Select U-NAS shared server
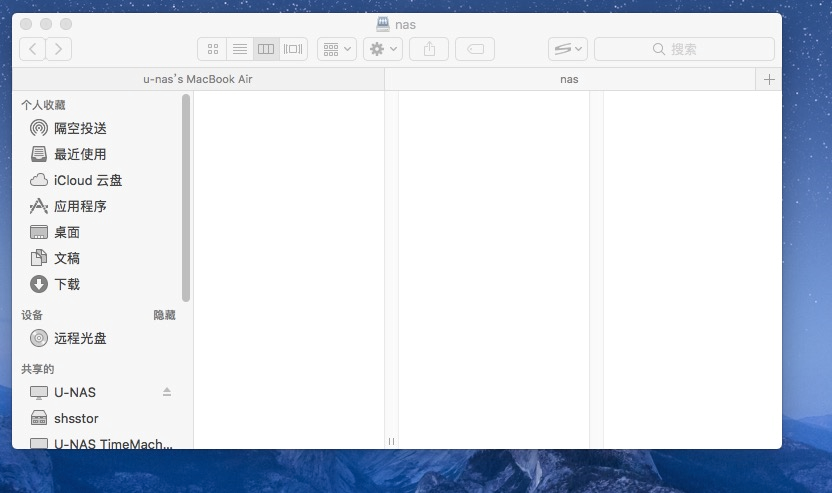The width and height of the screenshot is (832, 493). pos(75,392)
